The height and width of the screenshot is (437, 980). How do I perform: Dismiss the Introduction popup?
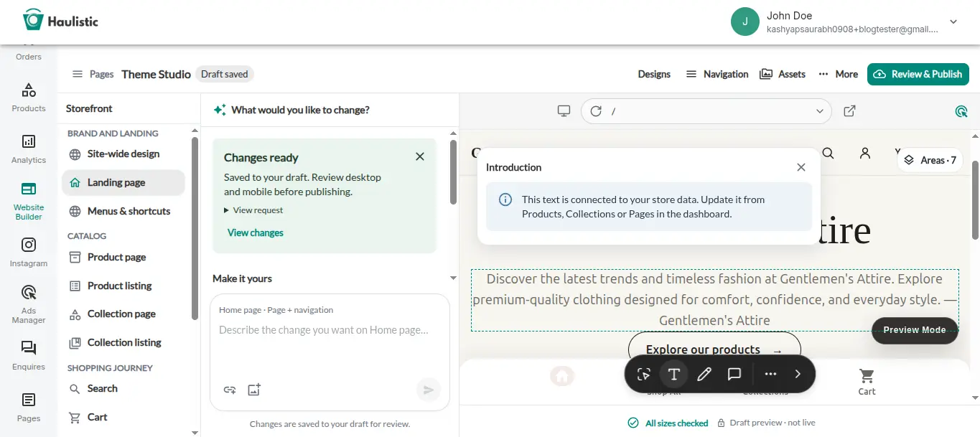[x=801, y=167]
